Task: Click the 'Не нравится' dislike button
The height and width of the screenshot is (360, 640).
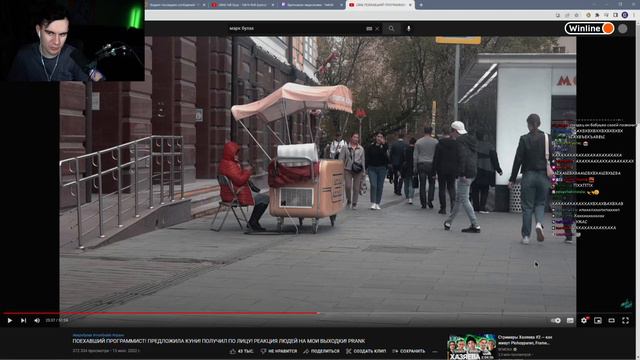Action: point(279,351)
